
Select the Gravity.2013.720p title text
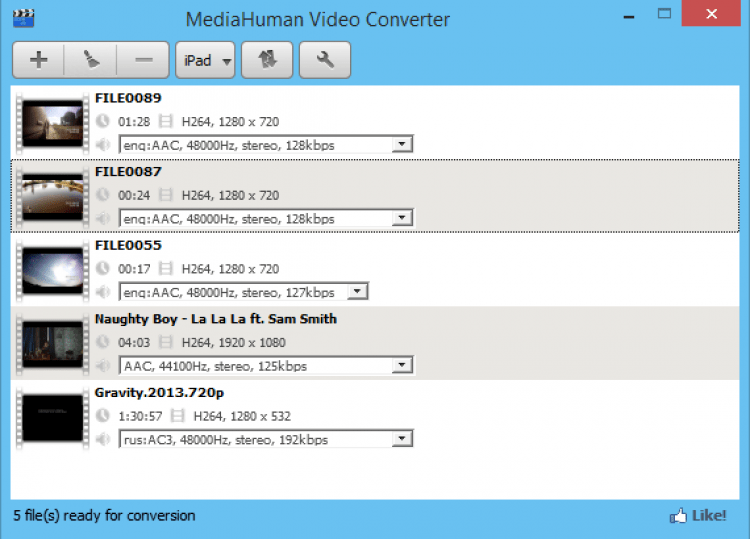point(159,393)
